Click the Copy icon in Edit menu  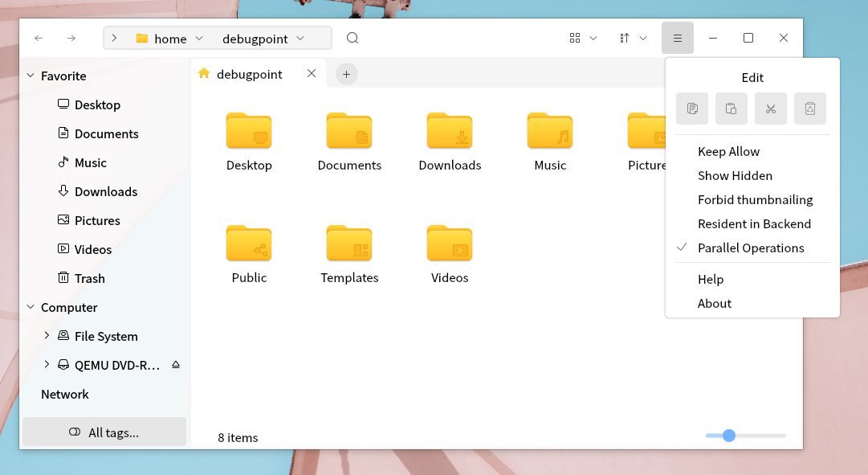[692, 109]
